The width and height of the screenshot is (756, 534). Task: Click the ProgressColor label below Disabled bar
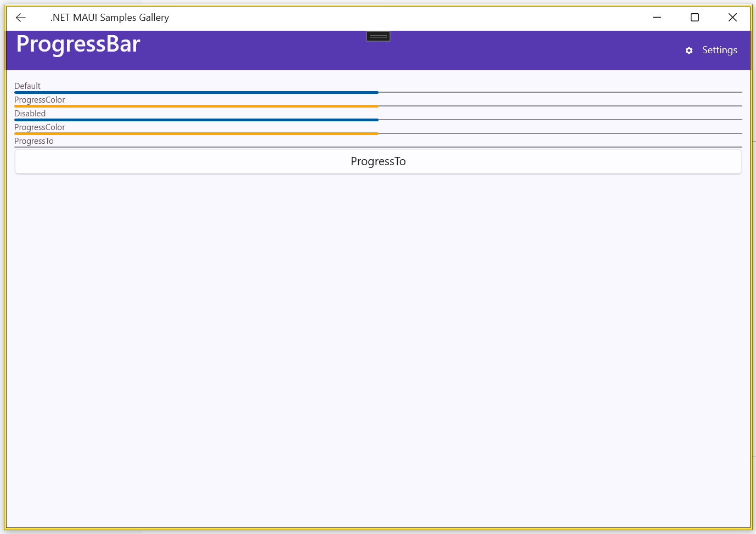(40, 127)
